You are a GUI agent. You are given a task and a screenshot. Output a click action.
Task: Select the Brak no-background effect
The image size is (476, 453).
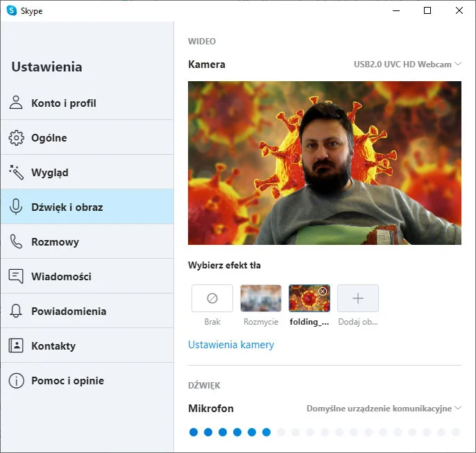tap(212, 298)
